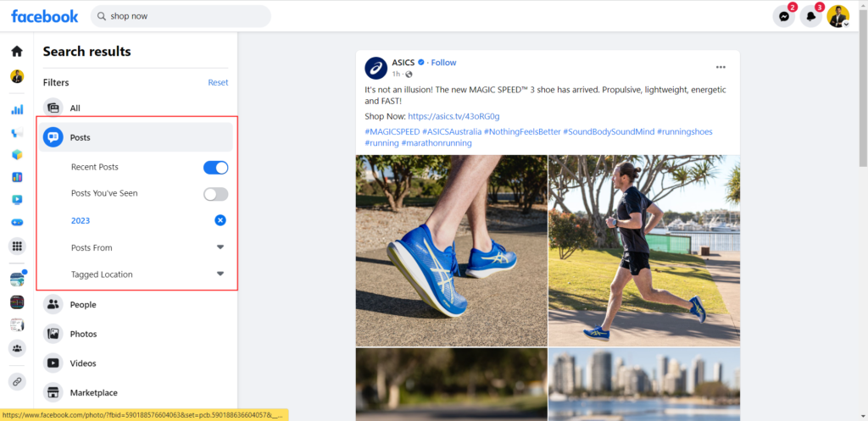Go to Facebook home via logo
Screen dimensions: 868x421
(x=45, y=17)
